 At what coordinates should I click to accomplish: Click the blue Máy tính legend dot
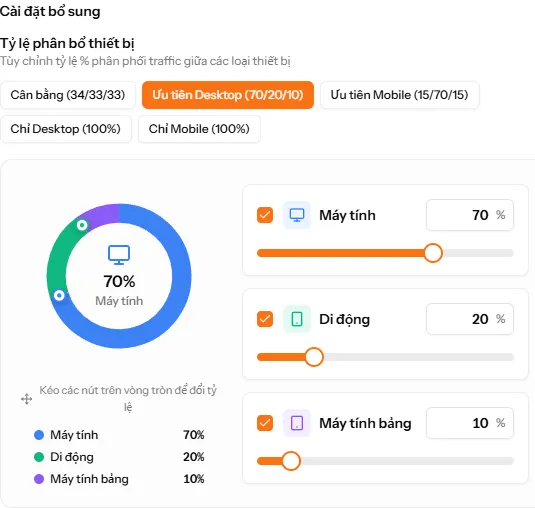(39, 435)
